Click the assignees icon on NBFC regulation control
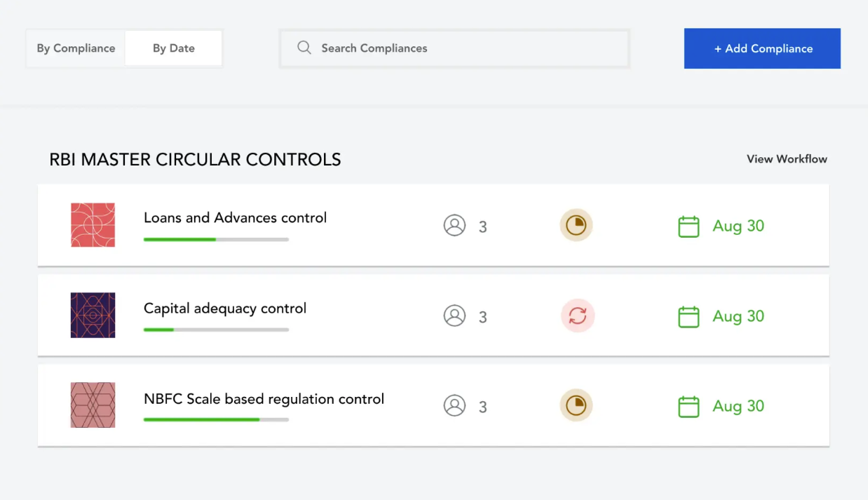868x500 pixels. (x=454, y=405)
